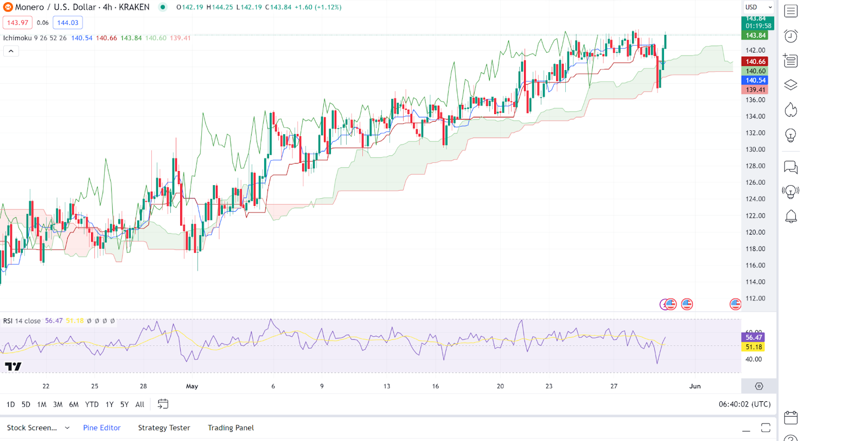Click the middle US flag event marker
This screenshot has width=868, height=441.
[x=687, y=304]
